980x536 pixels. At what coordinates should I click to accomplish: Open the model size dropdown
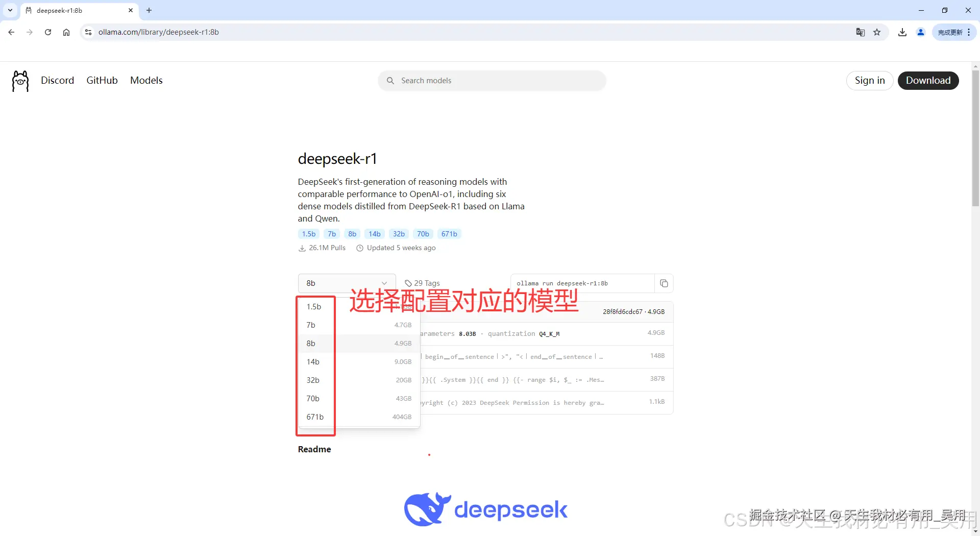(x=347, y=283)
